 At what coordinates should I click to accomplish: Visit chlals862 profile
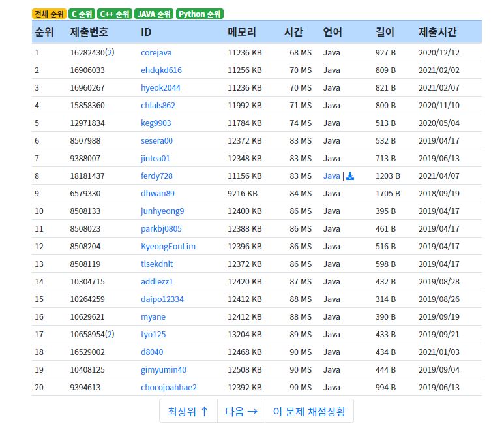pyautogui.click(x=158, y=106)
